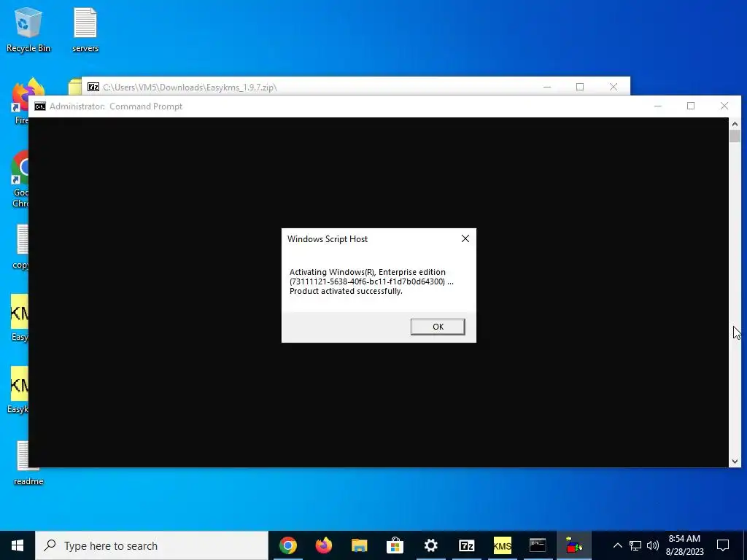
Task: Open the notification center icon
Action: 723,545
